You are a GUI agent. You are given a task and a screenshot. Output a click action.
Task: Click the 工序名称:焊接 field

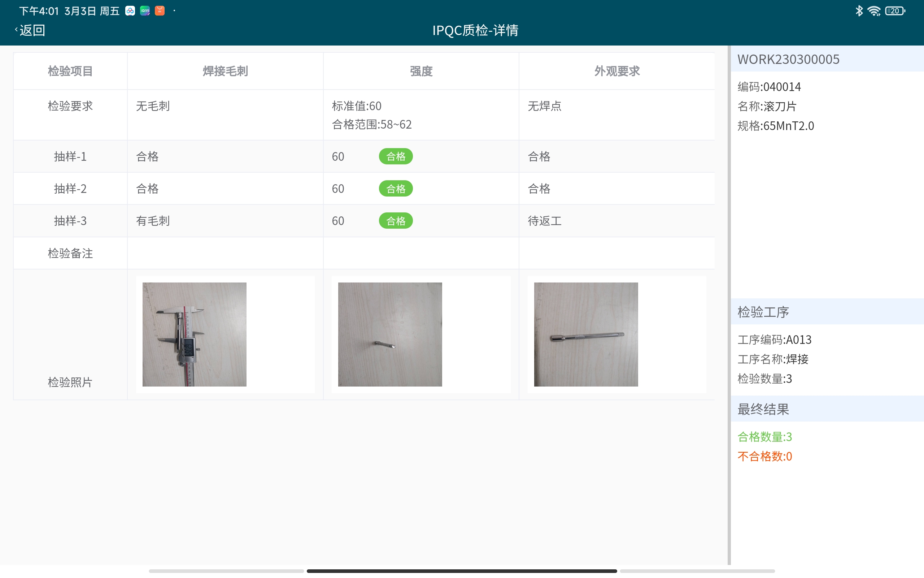(773, 359)
